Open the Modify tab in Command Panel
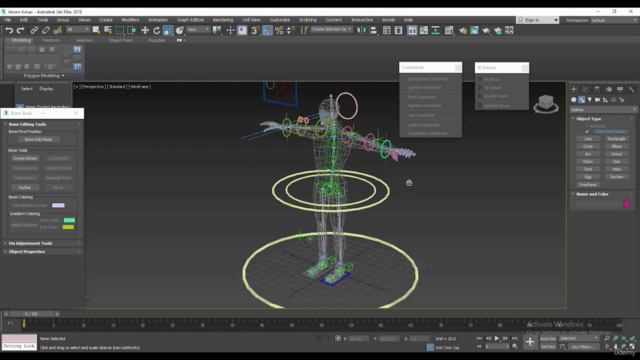 (x=585, y=89)
